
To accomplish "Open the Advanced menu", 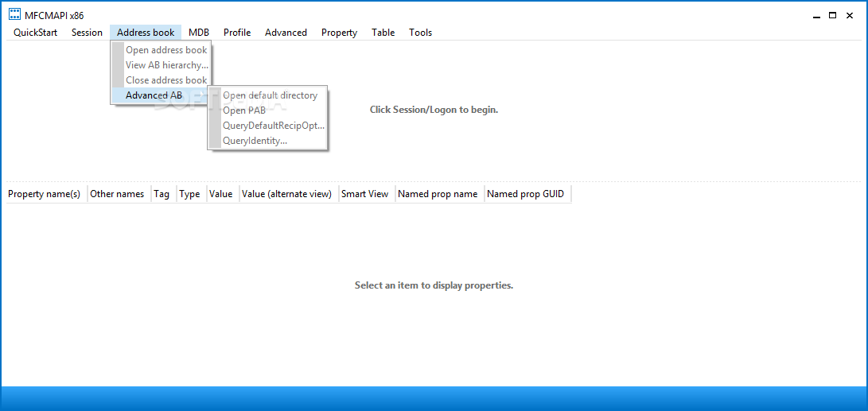I will (286, 33).
